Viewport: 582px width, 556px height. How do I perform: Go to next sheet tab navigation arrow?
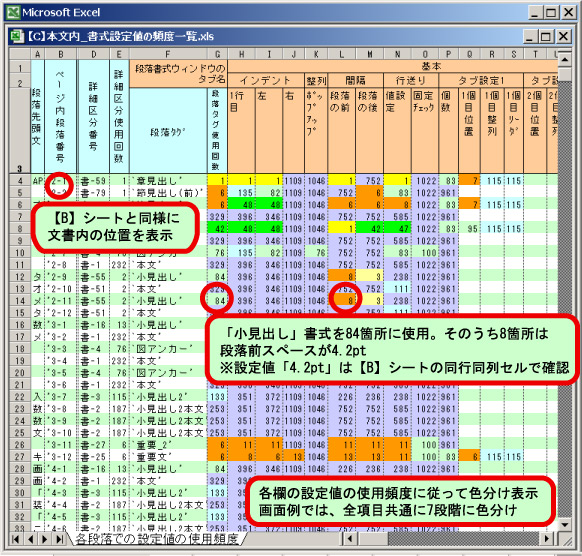(45, 539)
